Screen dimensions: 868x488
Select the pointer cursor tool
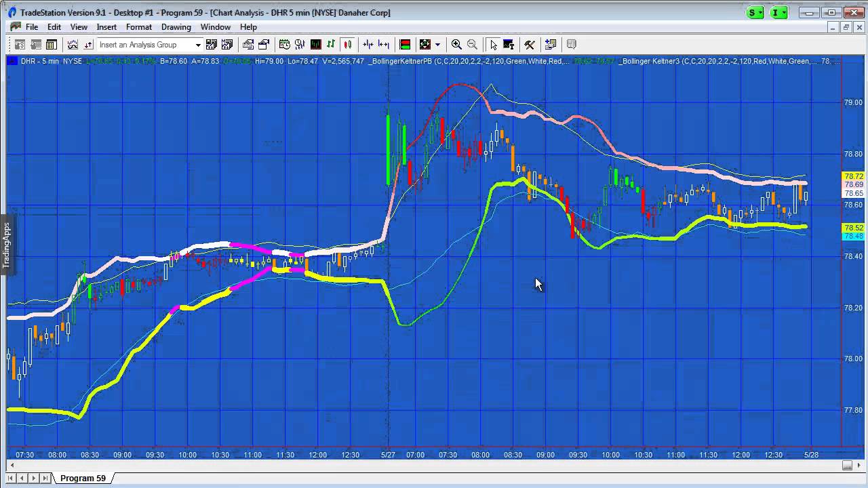(x=493, y=45)
